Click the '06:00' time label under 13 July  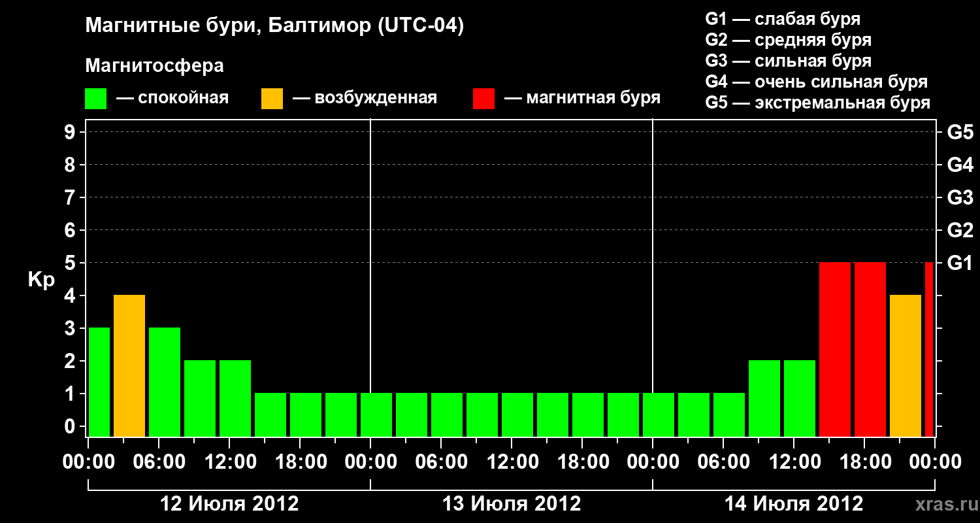click(x=440, y=462)
